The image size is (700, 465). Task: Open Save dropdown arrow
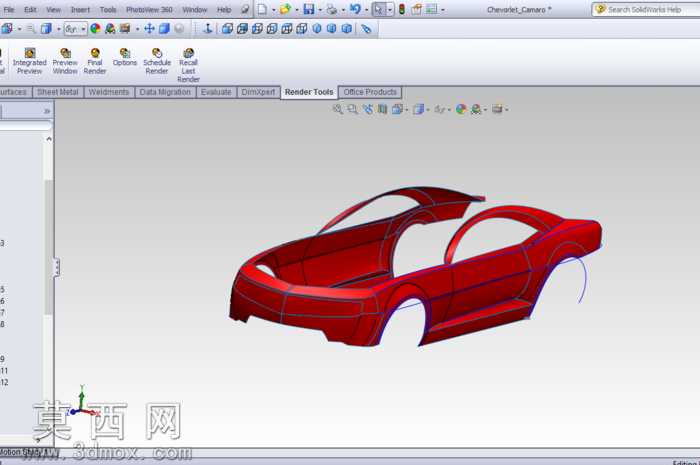320,10
